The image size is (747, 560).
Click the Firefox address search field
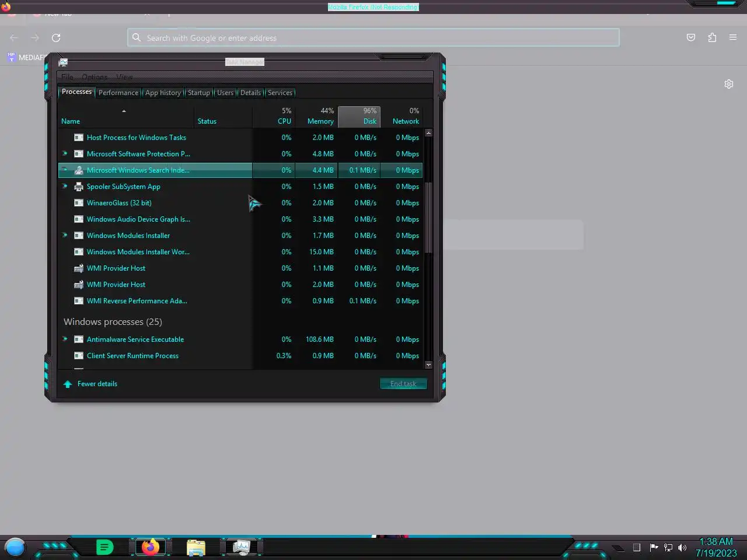373,38
